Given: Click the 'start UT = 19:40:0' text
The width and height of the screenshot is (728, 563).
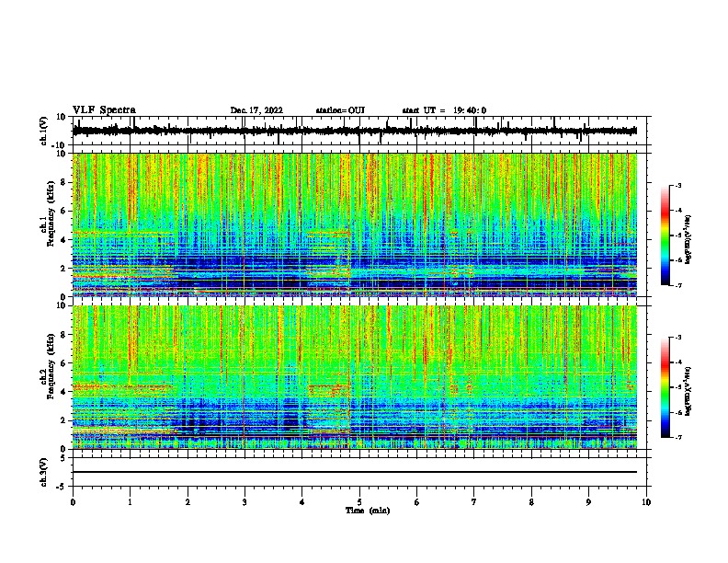Looking at the screenshot, I should pyautogui.click(x=444, y=110).
